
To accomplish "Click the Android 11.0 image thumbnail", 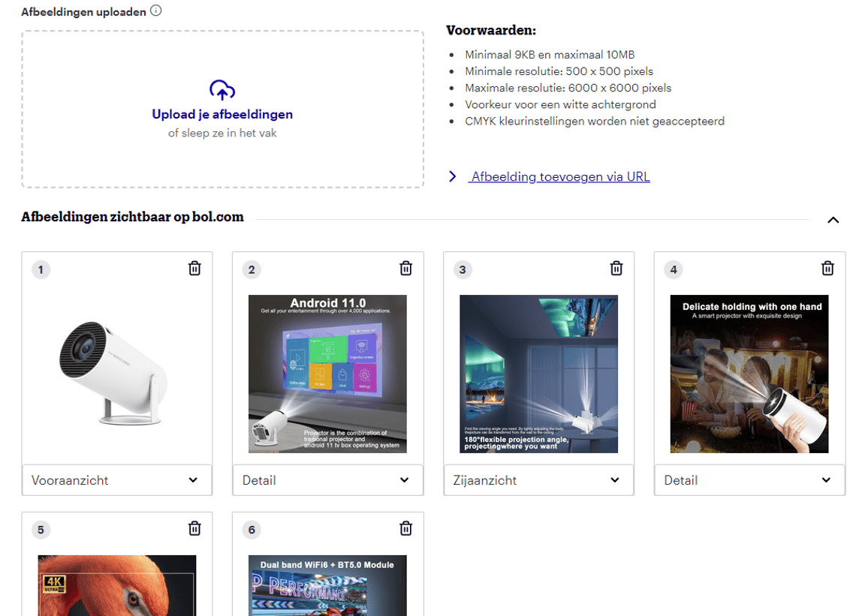I will 327,373.
